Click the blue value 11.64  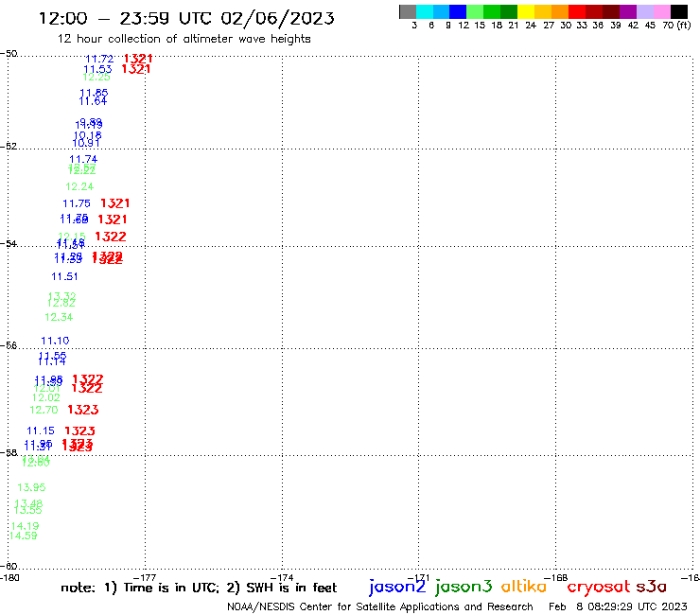[93, 101]
